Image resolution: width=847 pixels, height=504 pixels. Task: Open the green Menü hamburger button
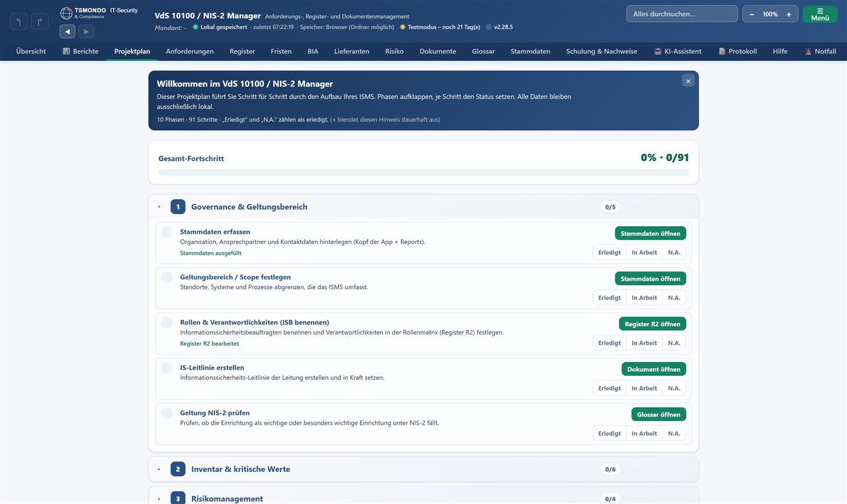820,14
